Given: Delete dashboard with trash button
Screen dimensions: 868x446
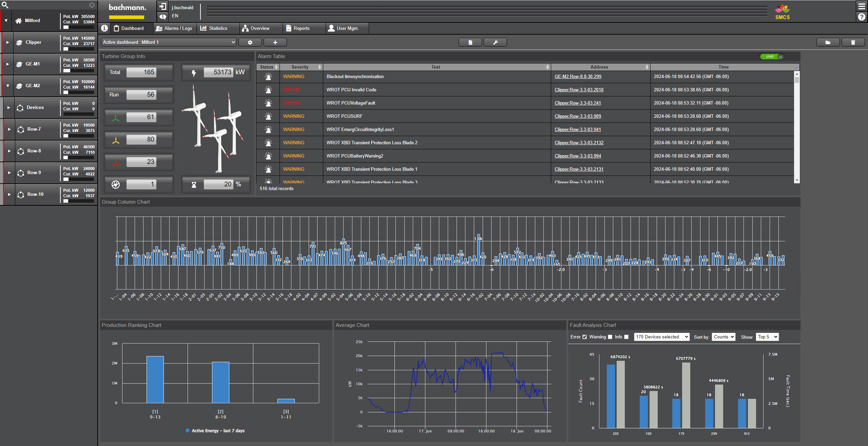Looking at the screenshot, I should 853,42.
